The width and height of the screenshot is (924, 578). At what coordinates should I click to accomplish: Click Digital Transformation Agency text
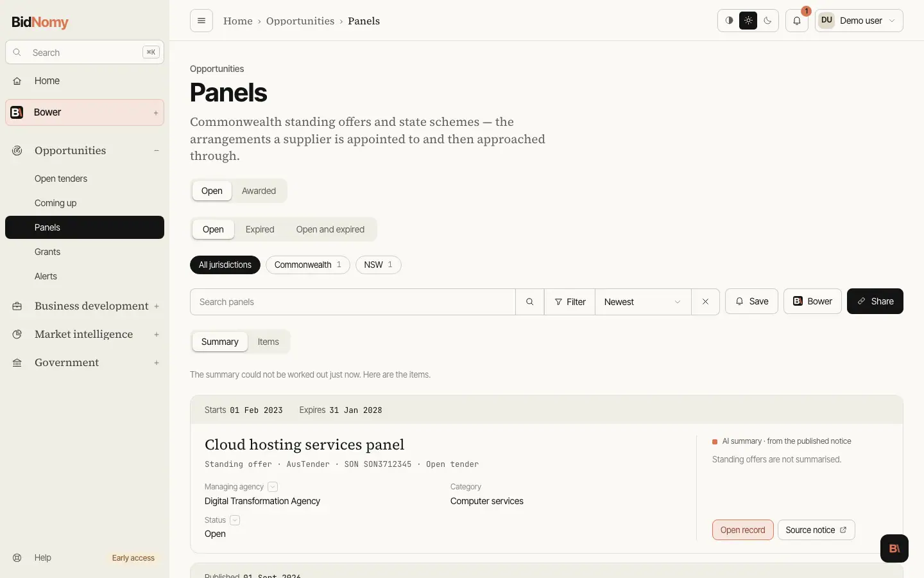coord(262,501)
